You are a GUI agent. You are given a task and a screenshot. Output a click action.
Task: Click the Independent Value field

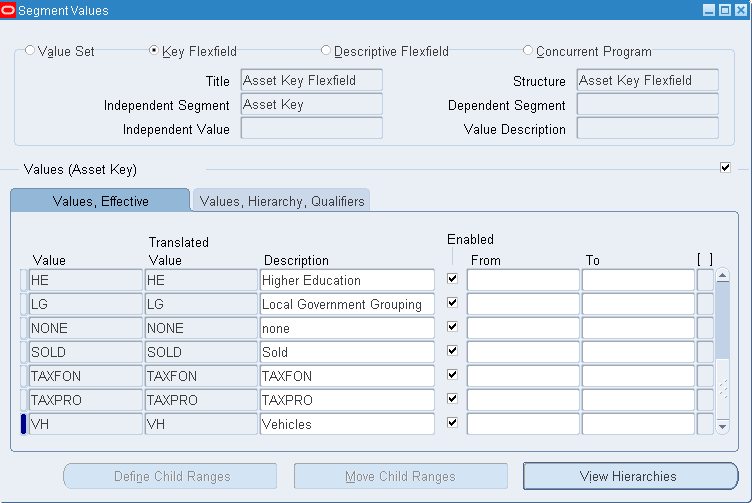tap(311, 129)
